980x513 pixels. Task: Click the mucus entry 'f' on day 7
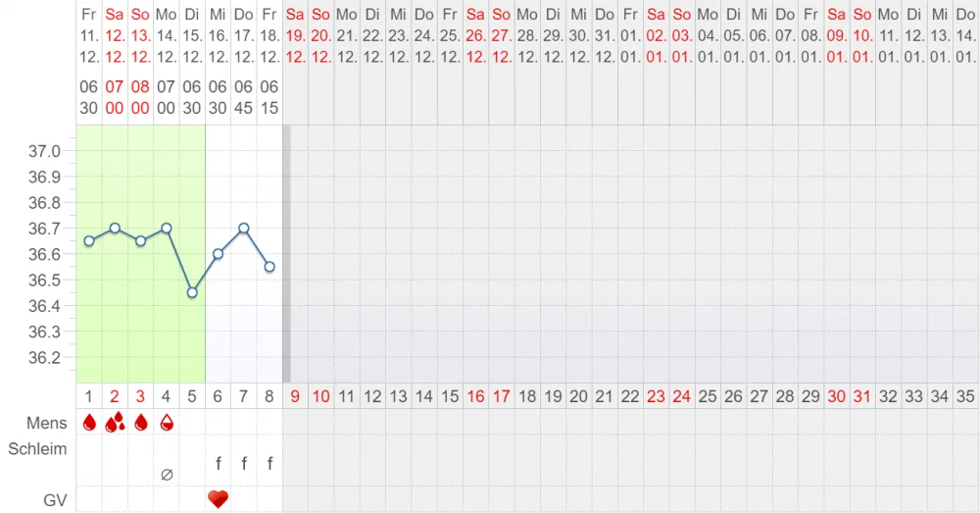tap(244, 463)
